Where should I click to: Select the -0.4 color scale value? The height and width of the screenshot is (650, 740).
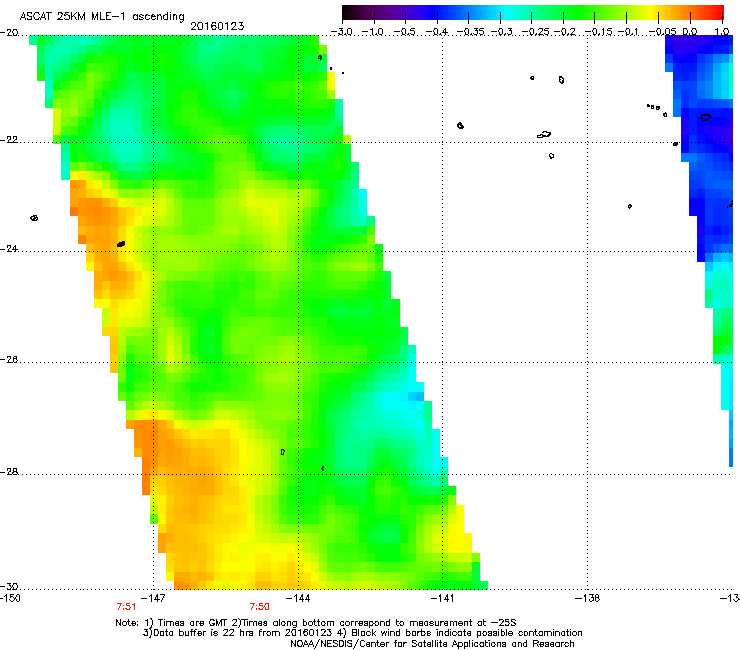[x=437, y=32]
